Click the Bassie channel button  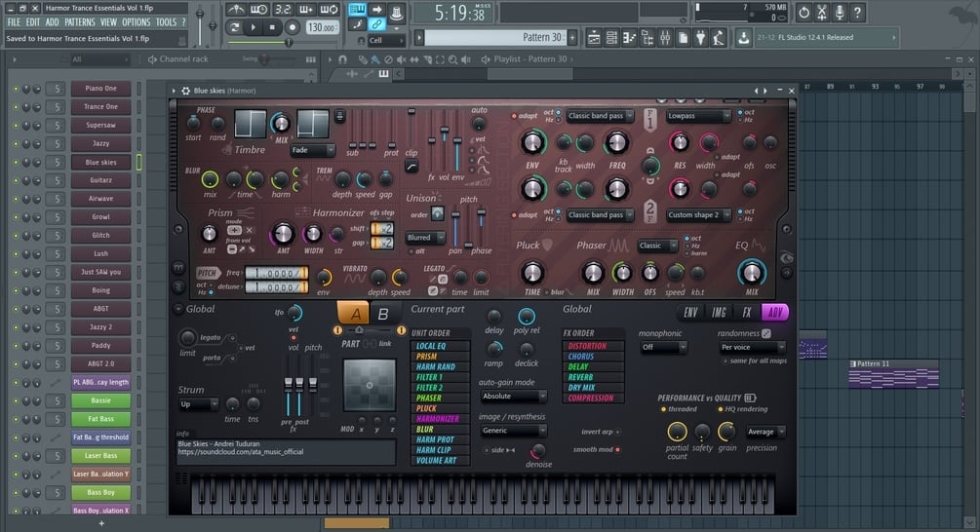[100, 400]
